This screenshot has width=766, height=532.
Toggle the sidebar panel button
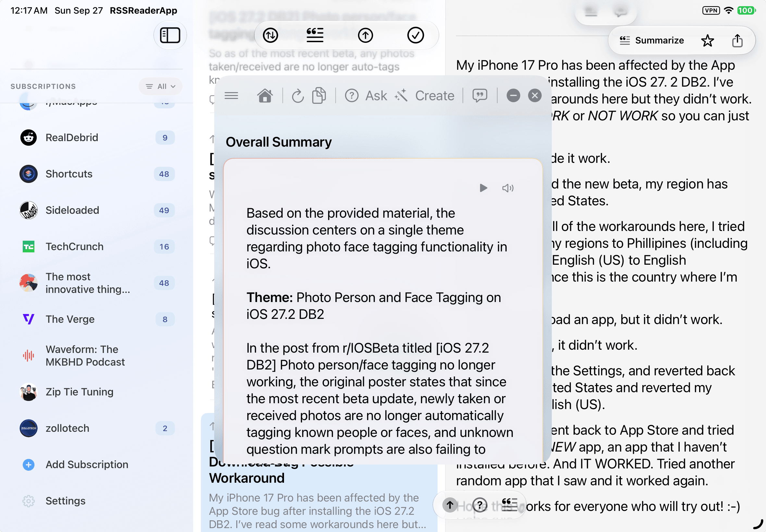click(170, 35)
